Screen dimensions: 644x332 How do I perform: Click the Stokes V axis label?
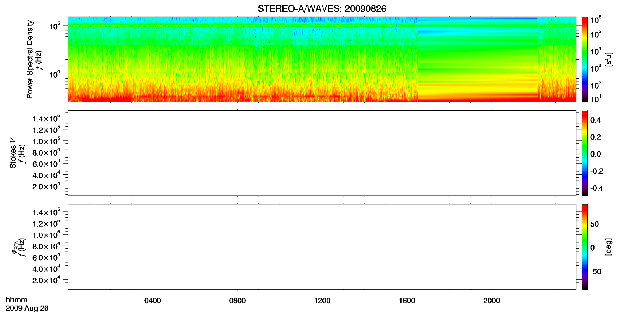13,153
